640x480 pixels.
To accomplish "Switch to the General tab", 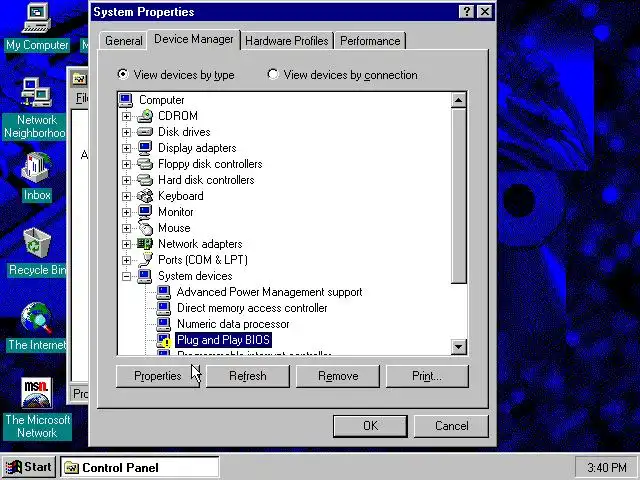I will (x=123, y=41).
